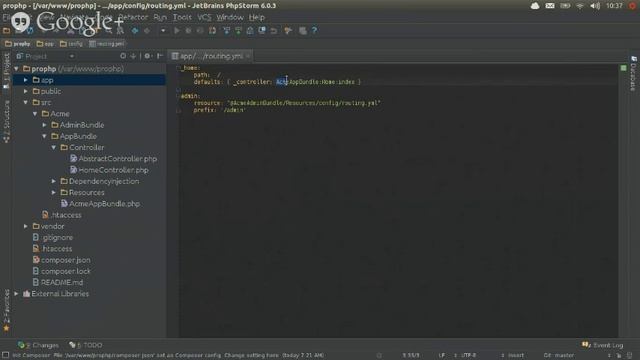Select .gitignore in the project tree
The image size is (640, 360).
click(53, 238)
